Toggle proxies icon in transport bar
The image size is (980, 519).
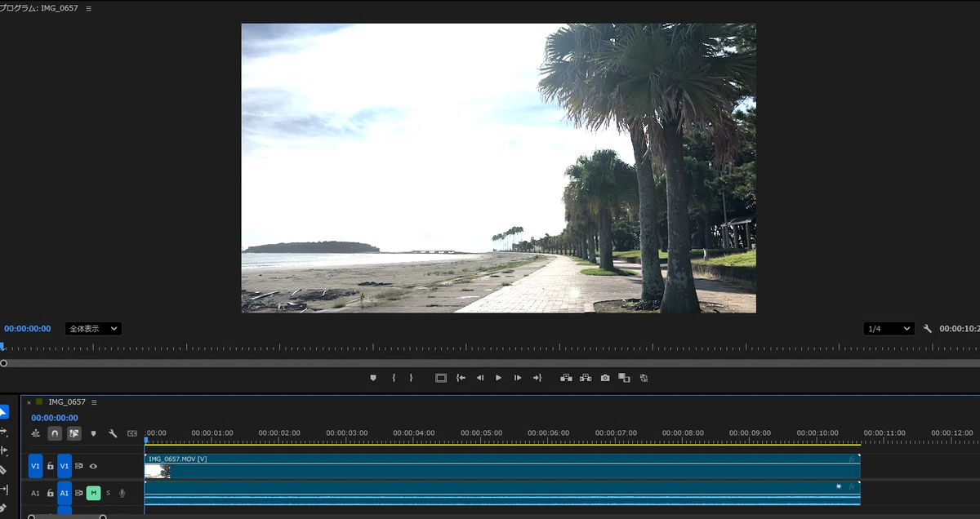(x=644, y=378)
